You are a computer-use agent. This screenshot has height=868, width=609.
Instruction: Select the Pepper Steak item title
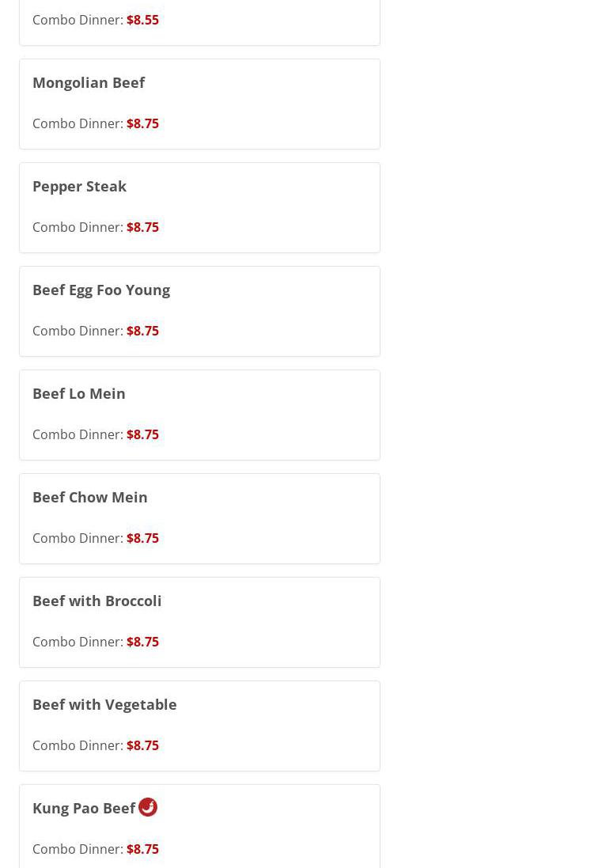point(79,187)
